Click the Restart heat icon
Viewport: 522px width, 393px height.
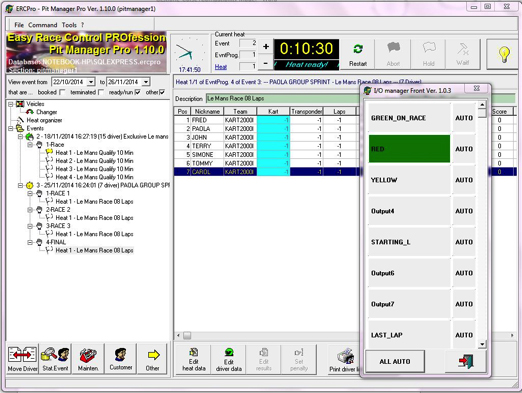[x=358, y=54]
